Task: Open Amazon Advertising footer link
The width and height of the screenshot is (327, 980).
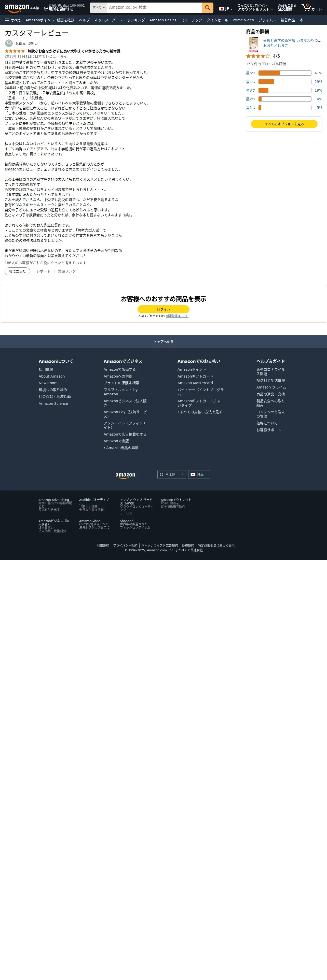Action: [55, 505]
